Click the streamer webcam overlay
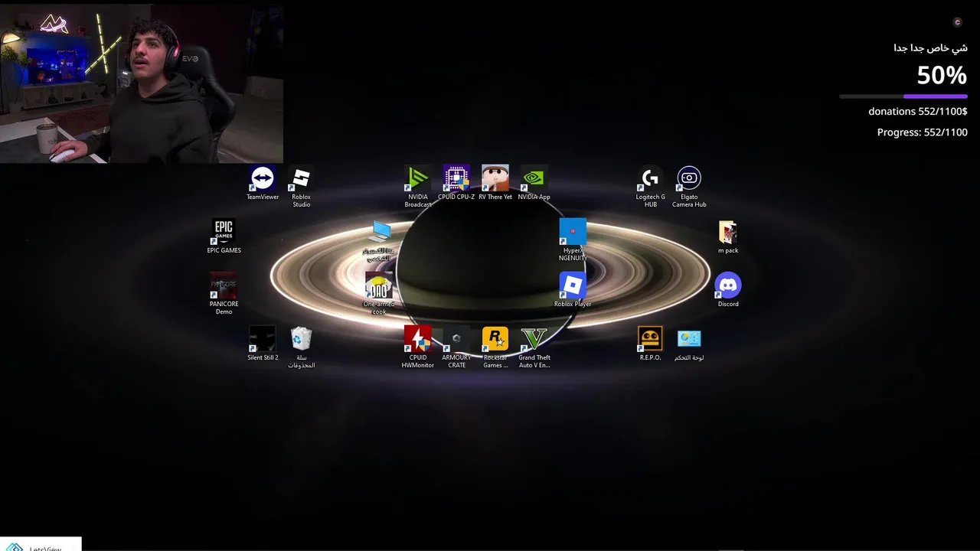Image resolution: width=980 pixels, height=551 pixels. coord(142,84)
